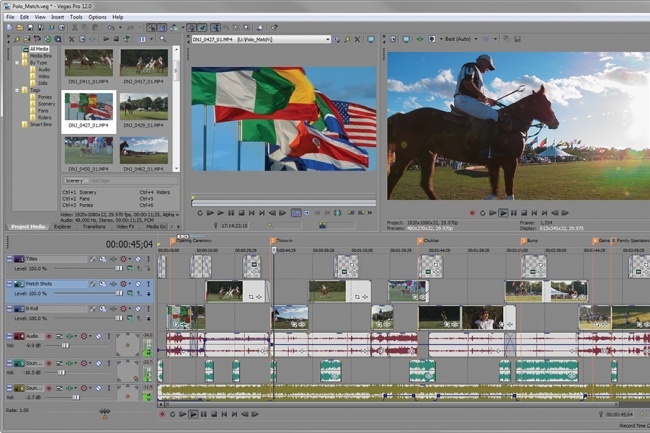650x433 pixels.
Task: Toggle loop playback in timeline transport
Action: [x=172, y=414]
